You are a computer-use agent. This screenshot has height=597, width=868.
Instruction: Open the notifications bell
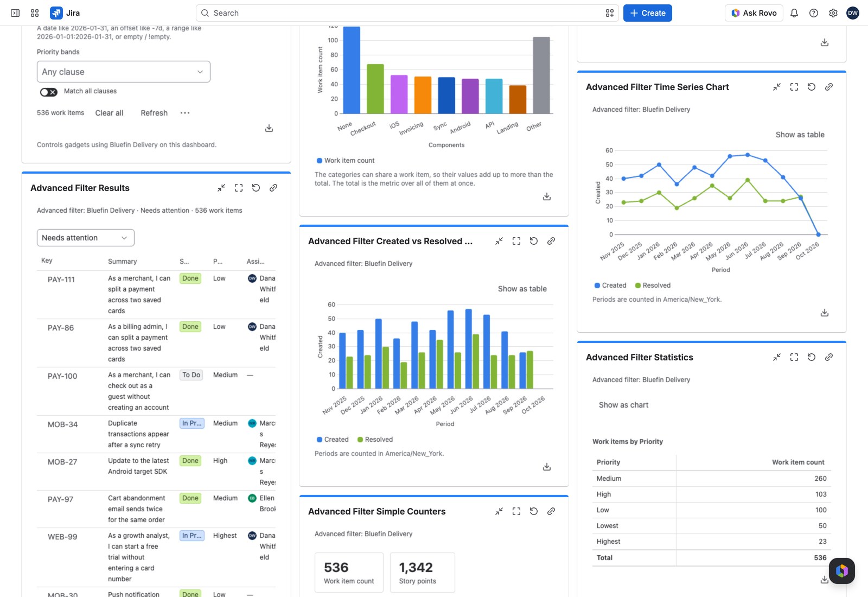[x=794, y=13]
